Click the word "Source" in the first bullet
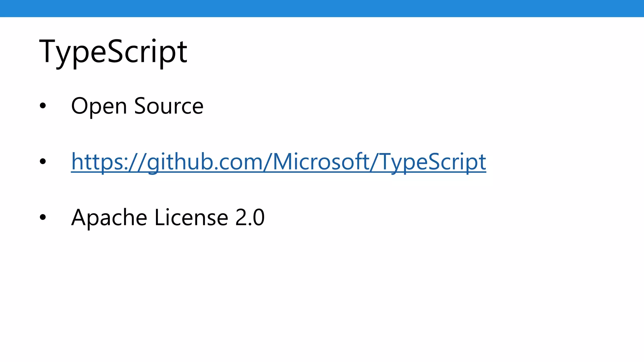Viewport: 644px width, 362px height. pyautogui.click(x=169, y=106)
